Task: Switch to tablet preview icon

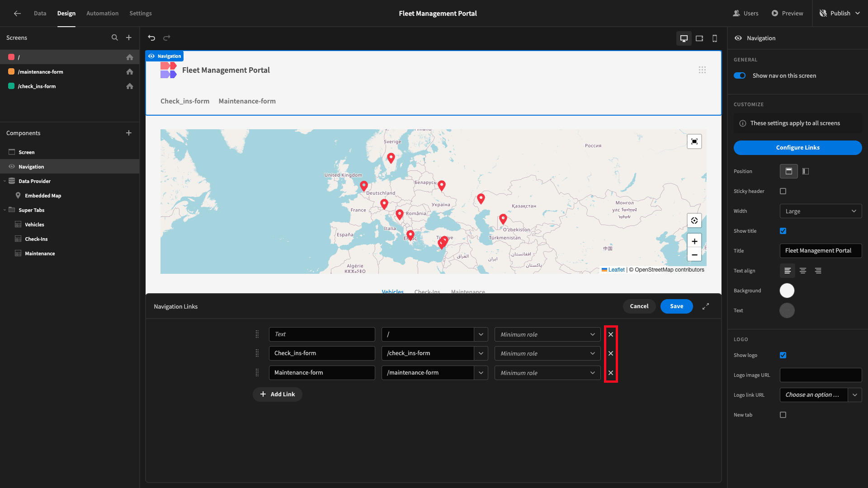Action: 699,38
